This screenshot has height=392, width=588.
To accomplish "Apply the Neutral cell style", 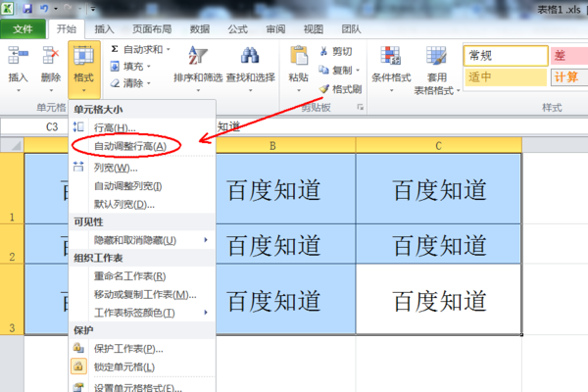I will 506,77.
